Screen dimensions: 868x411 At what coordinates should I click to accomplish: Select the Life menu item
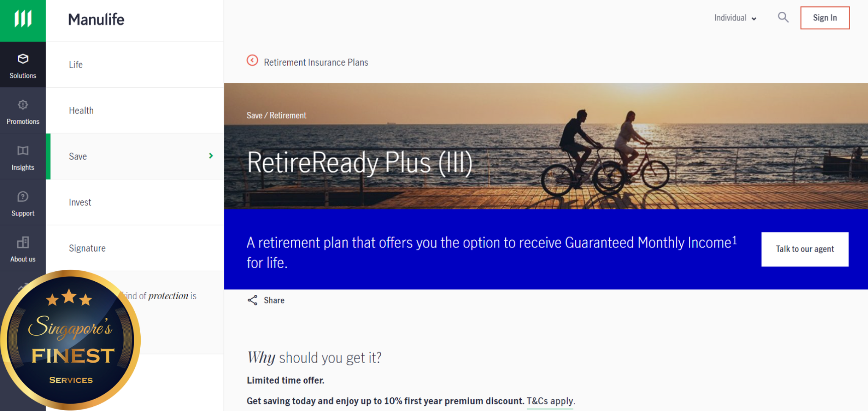point(76,64)
